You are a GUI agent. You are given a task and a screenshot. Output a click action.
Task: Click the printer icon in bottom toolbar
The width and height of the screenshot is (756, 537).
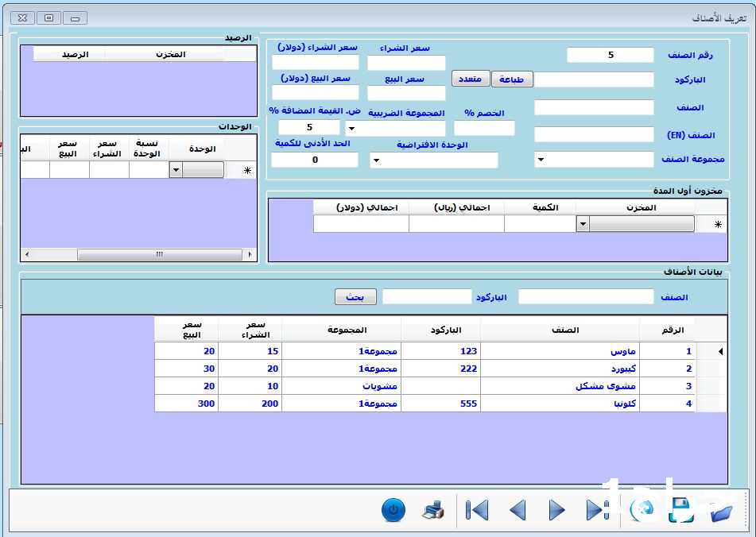click(433, 510)
